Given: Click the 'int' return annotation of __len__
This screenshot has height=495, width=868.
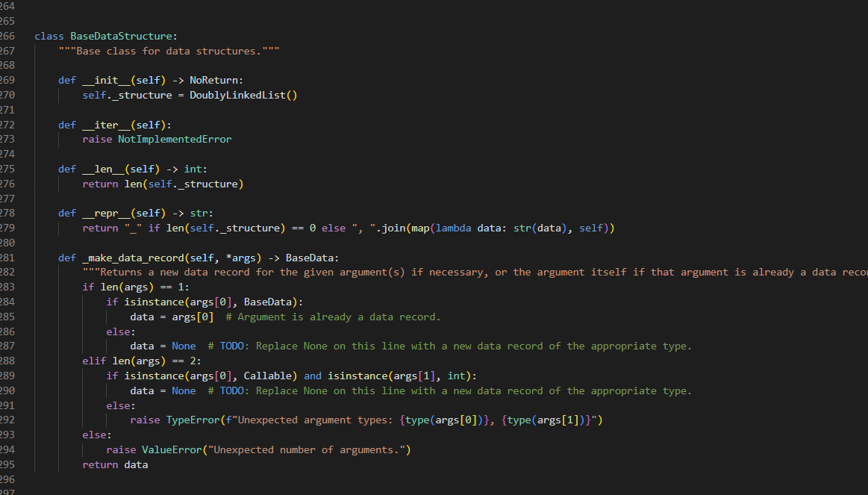Looking at the screenshot, I should (x=193, y=169).
